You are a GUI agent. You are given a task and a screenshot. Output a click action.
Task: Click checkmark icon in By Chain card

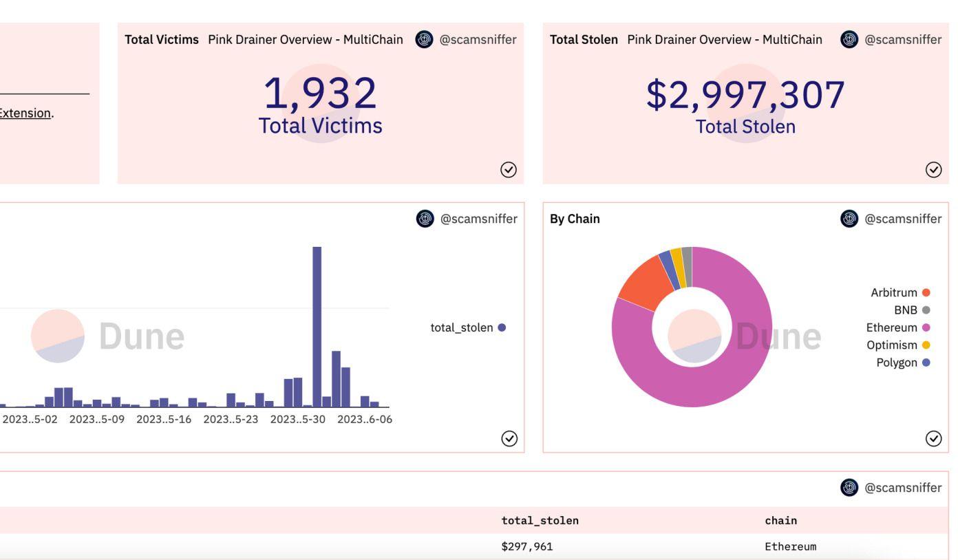point(934,438)
